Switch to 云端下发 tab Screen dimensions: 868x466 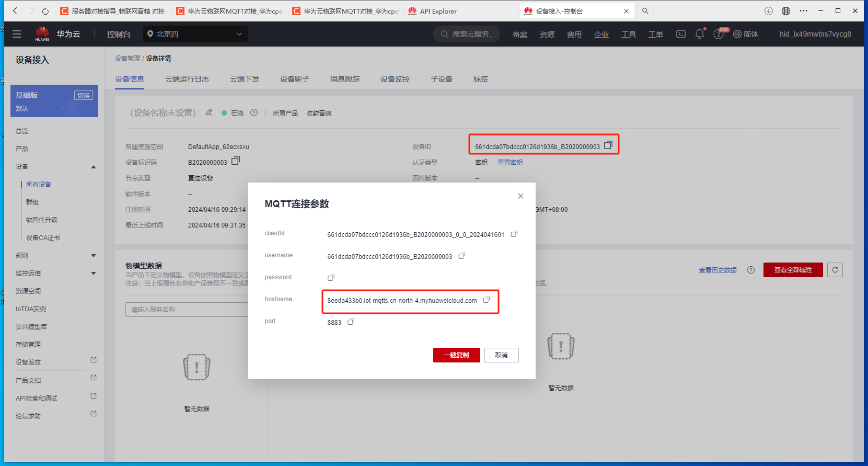coord(245,79)
